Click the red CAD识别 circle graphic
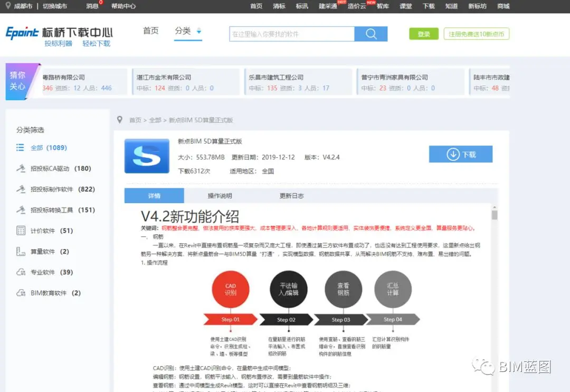The width and height of the screenshot is (570, 392). [231, 289]
